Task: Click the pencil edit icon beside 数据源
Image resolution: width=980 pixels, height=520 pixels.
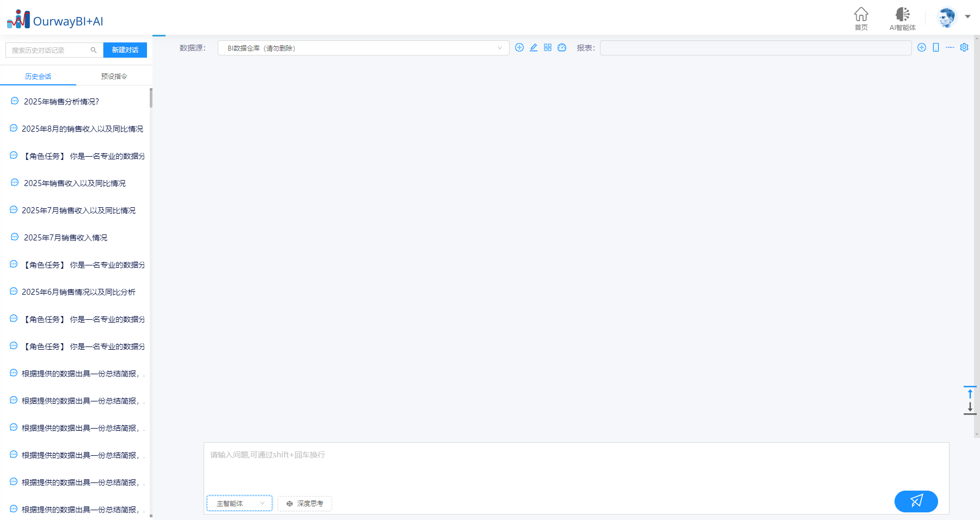Action: pyautogui.click(x=534, y=47)
